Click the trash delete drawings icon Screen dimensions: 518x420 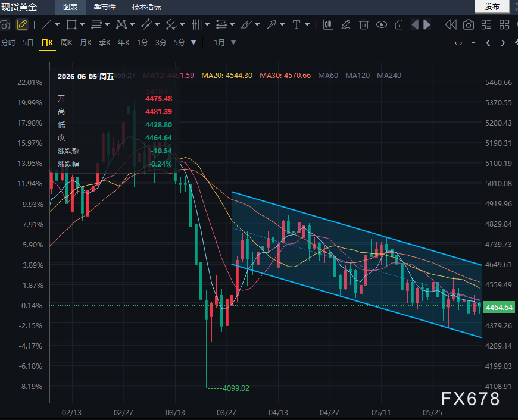coord(364,25)
